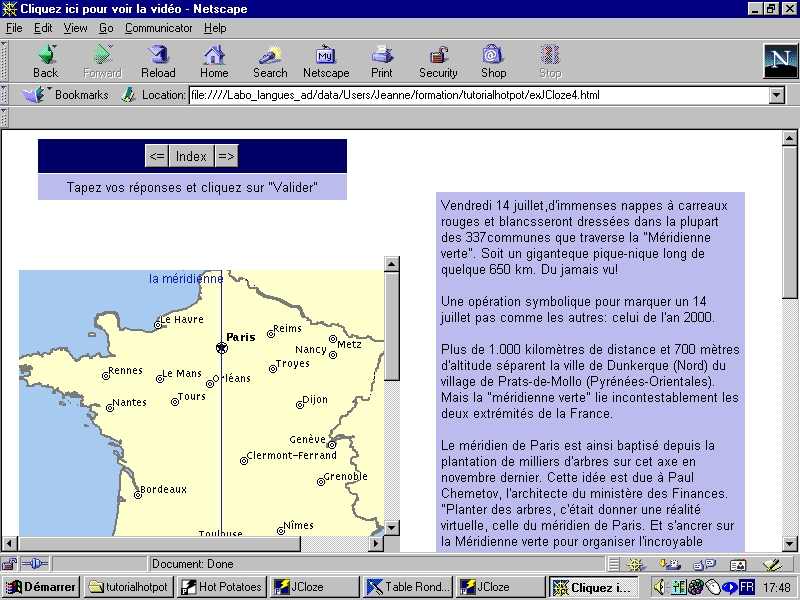Expand the Location URL dropdown arrow
800x600 pixels.
(x=777, y=95)
